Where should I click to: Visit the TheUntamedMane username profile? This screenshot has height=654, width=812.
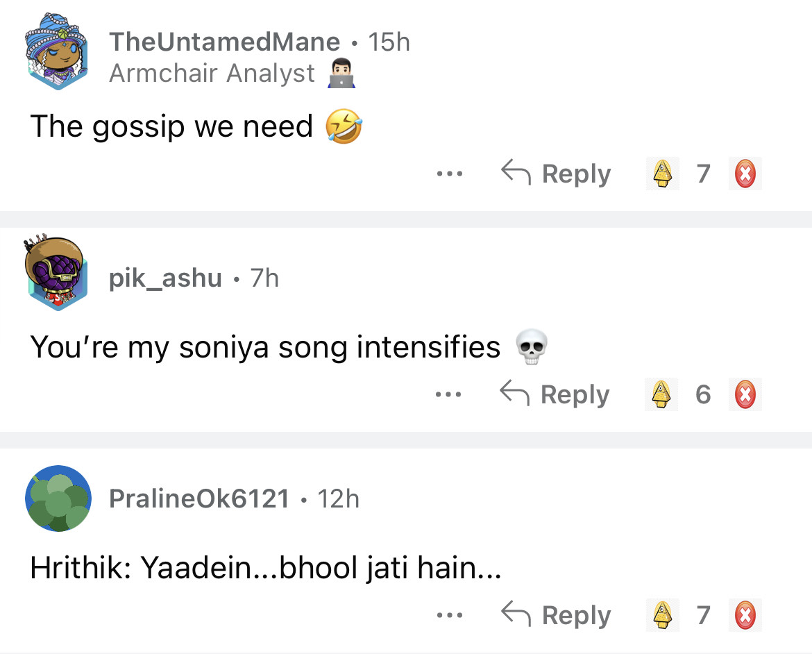(x=224, y=42)
